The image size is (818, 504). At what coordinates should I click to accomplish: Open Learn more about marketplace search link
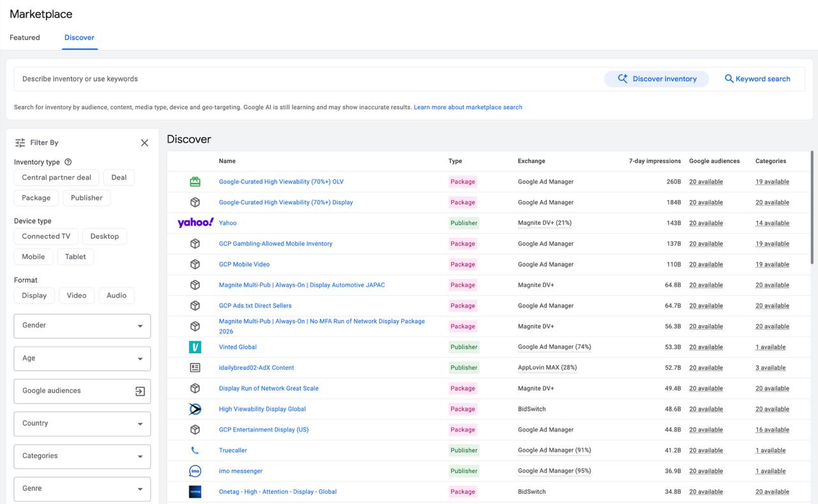[x=468, y=107]
